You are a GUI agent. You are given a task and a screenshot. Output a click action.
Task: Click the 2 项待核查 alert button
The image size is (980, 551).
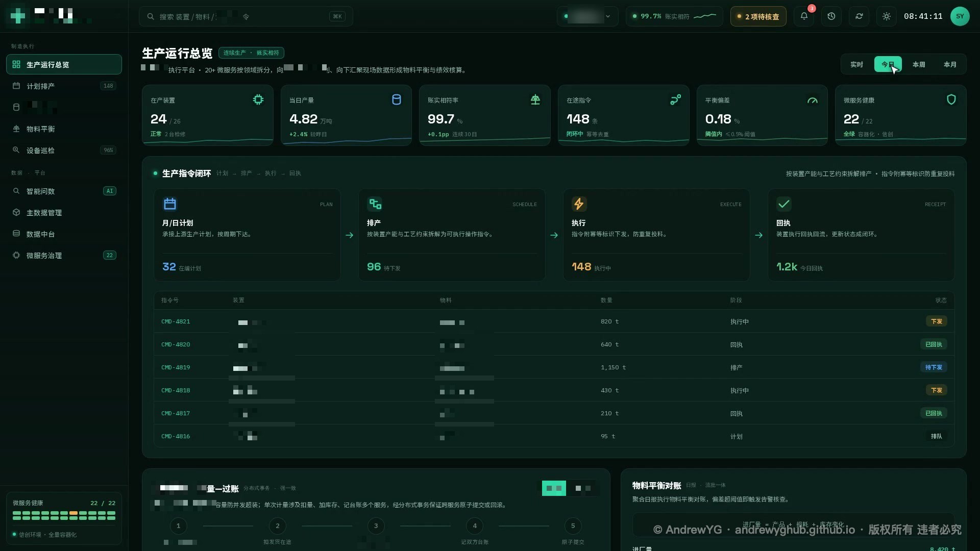tap(758, 16)
